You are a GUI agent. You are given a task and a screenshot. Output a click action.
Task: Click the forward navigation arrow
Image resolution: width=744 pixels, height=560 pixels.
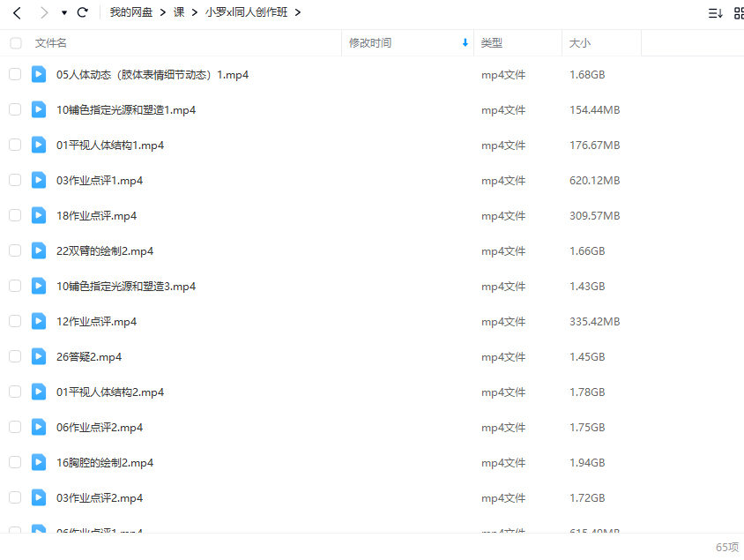tap(43, 13)
